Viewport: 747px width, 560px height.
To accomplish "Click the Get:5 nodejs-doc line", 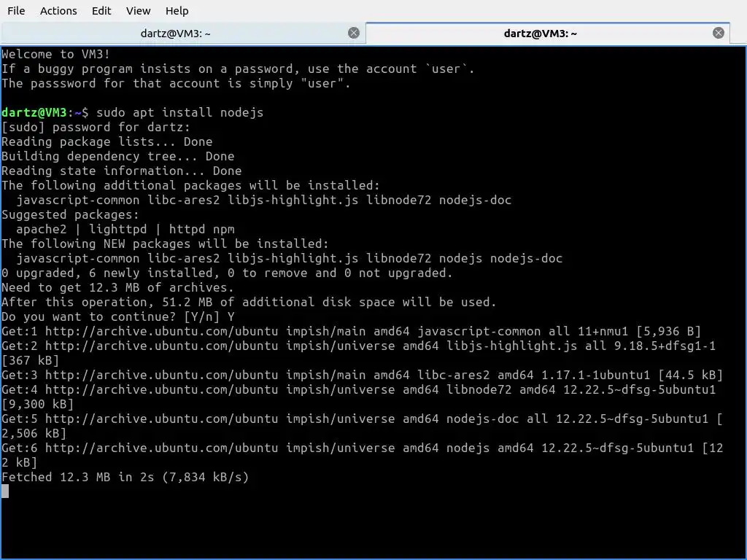I will click(362, 419).
